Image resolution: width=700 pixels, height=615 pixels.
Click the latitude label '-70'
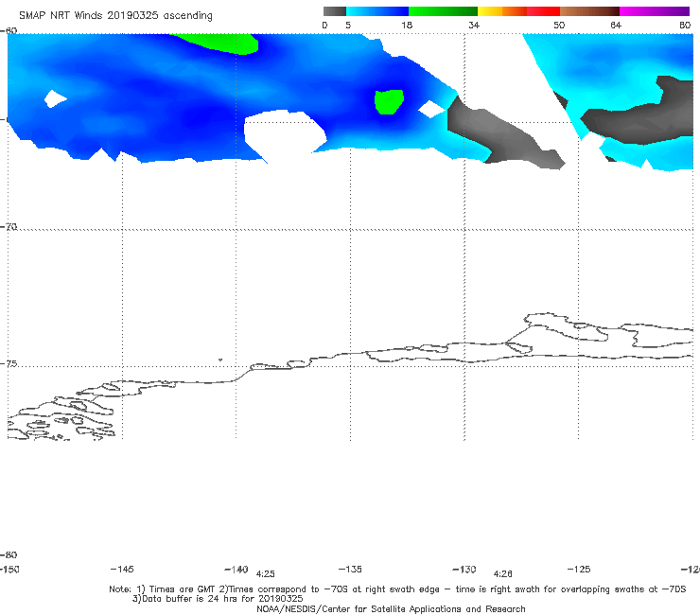coord(9,227)
